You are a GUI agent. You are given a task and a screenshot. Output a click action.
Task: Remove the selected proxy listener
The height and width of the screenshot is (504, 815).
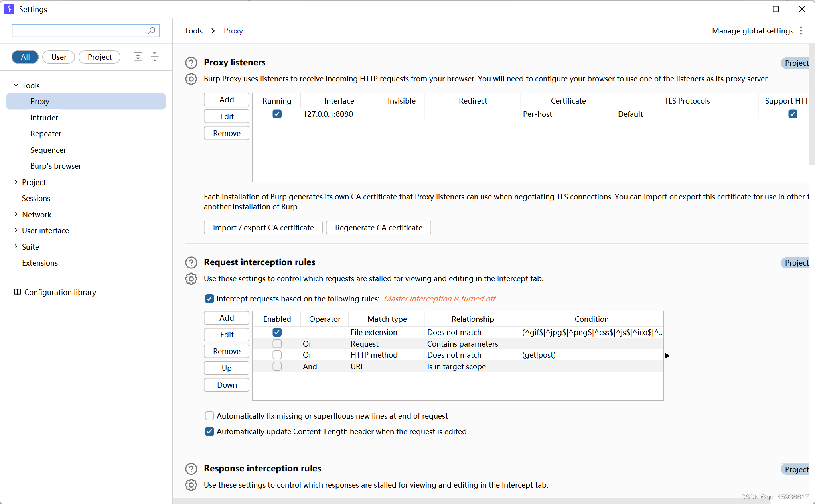coord(227,133)
